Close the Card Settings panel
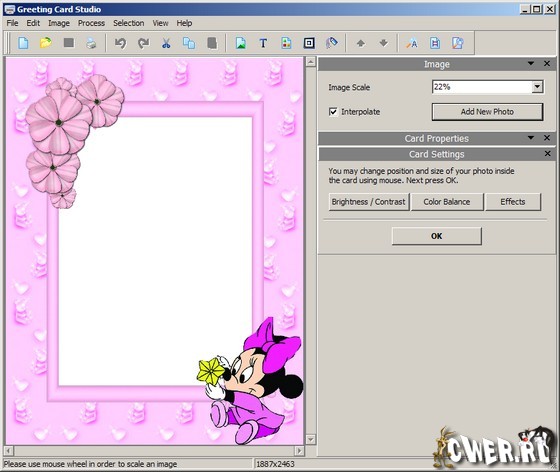Viewport: 560px width, 472px height. (x=548, y=154)
